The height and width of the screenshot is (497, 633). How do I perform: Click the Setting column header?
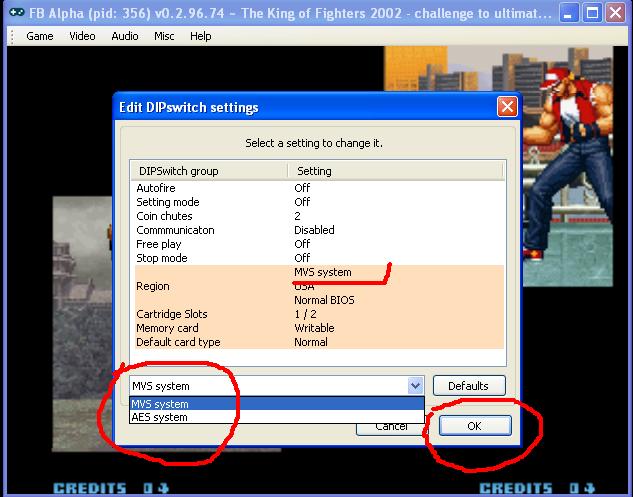tap(395, 171)
